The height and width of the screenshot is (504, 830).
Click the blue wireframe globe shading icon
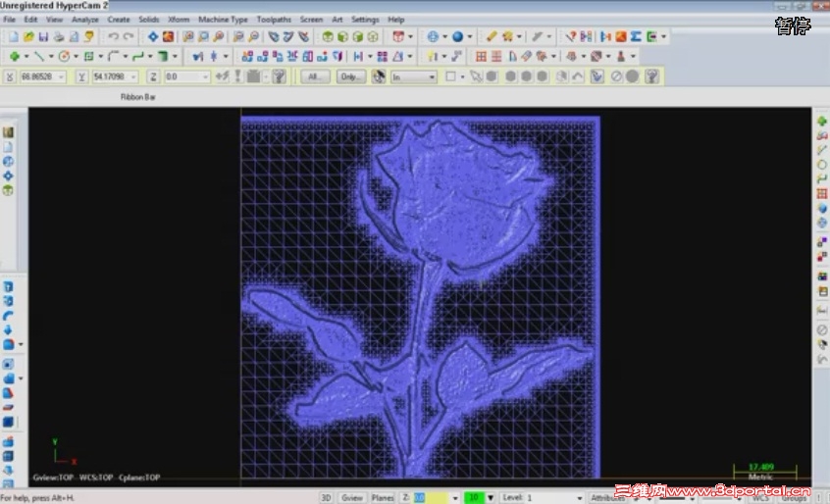click(433, 36)
